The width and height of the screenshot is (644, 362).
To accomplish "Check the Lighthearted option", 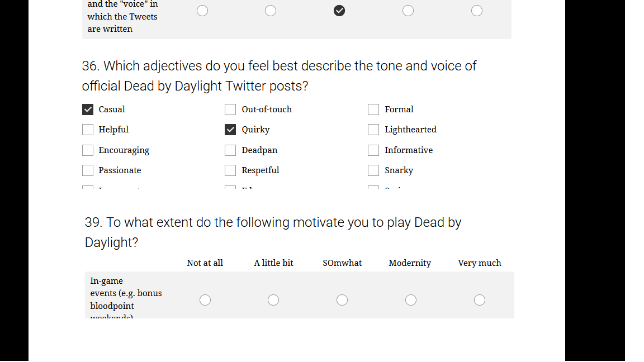I will (373, 130).
